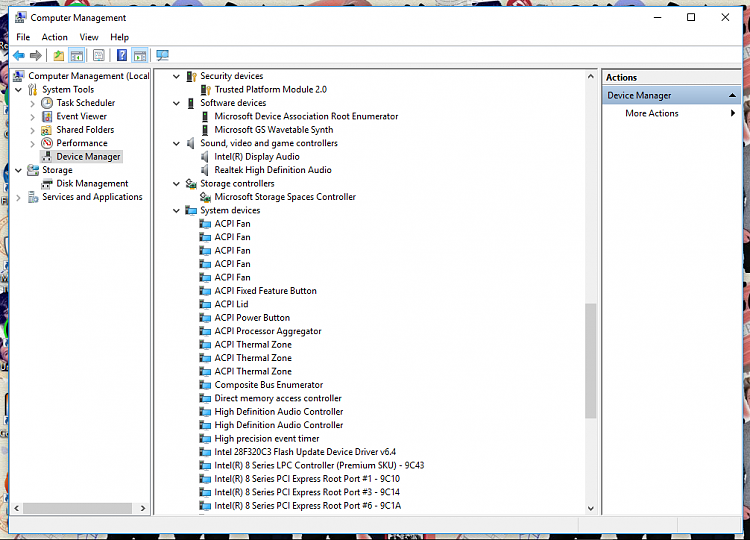Screen dimensions: 750x540
Task: Expand the Task Scheduler node
Action: pyautogui.click(x=33, y=103)
